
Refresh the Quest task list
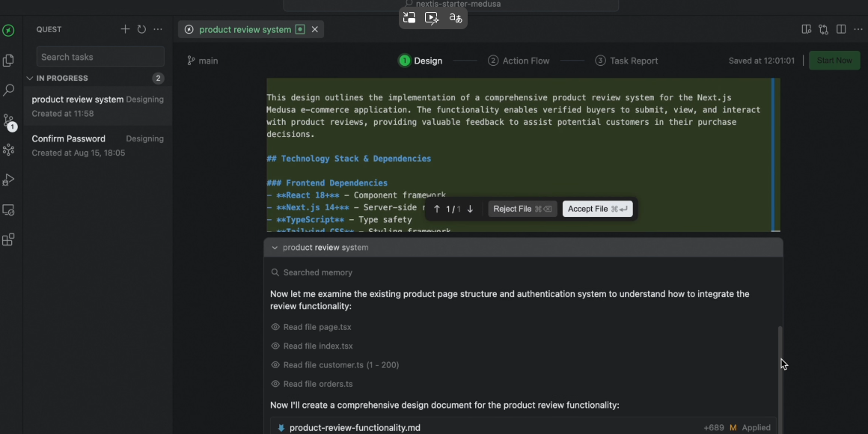point(141,29)
